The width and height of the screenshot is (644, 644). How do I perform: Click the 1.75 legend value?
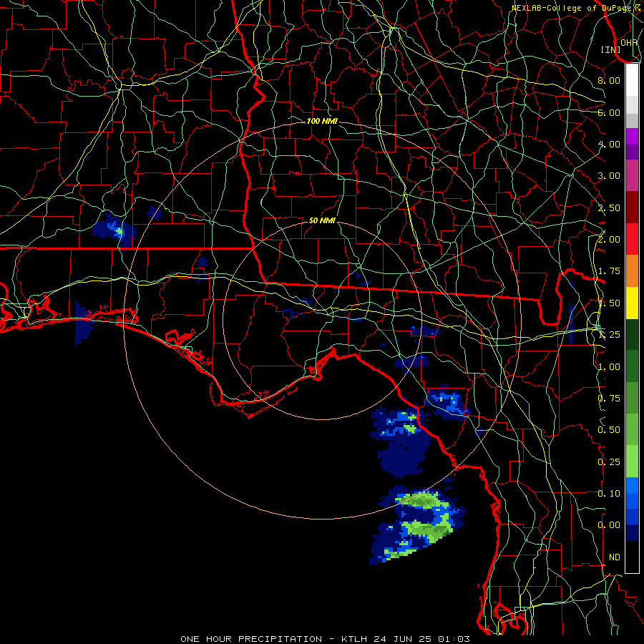pos(609,271)
